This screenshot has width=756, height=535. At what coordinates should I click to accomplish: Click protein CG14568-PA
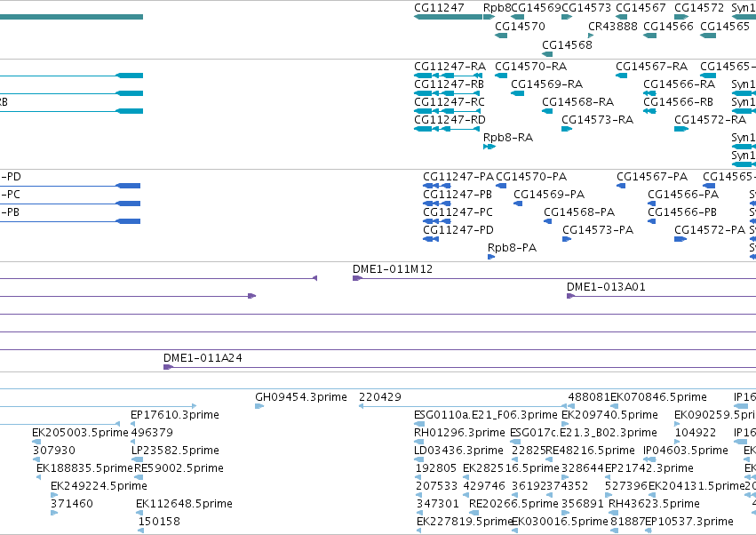[579, 212]
